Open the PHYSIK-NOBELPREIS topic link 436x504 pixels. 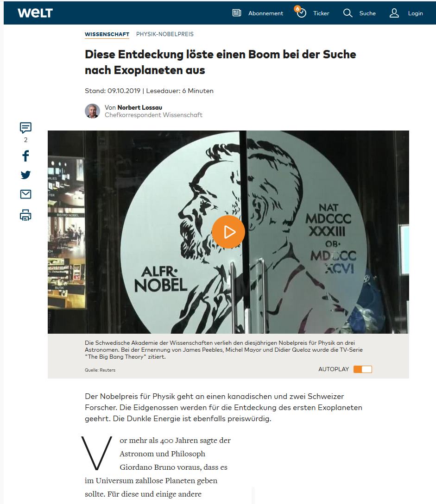[165, 34]
